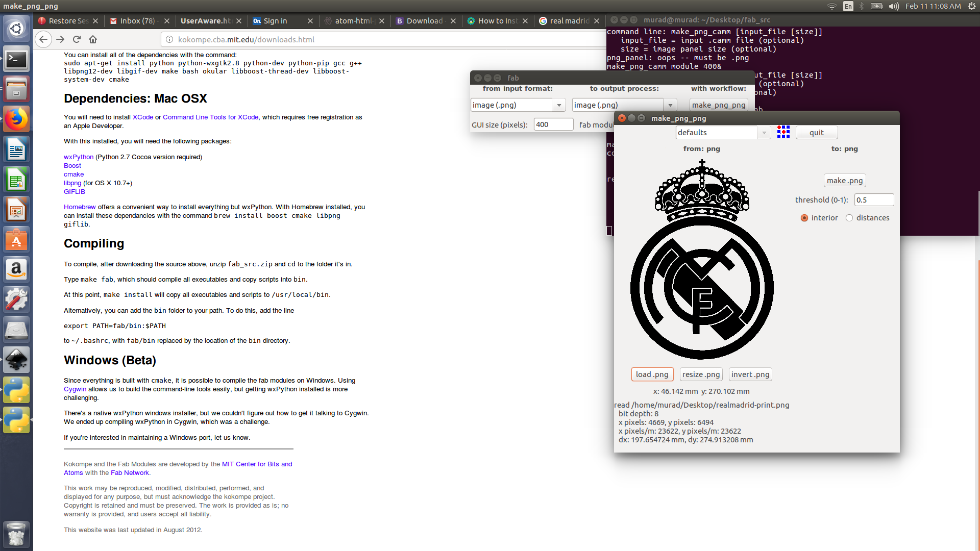This screenshot has height=551, width=980.
Task: Expand the output process image (.png) dropdown
Action: coord(670,105)
